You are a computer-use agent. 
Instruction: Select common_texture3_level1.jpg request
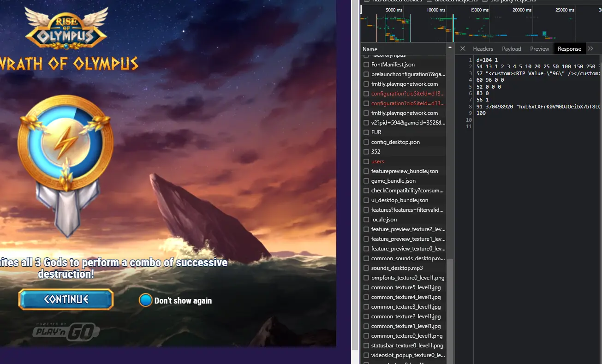click(404, 307)
